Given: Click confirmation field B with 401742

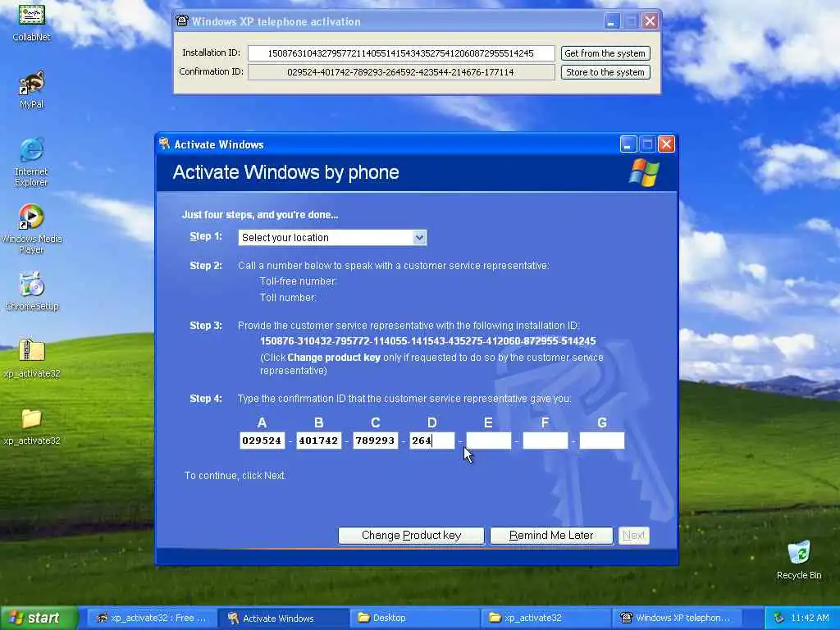Looking at the screenshot, I should tap(319, 441).
